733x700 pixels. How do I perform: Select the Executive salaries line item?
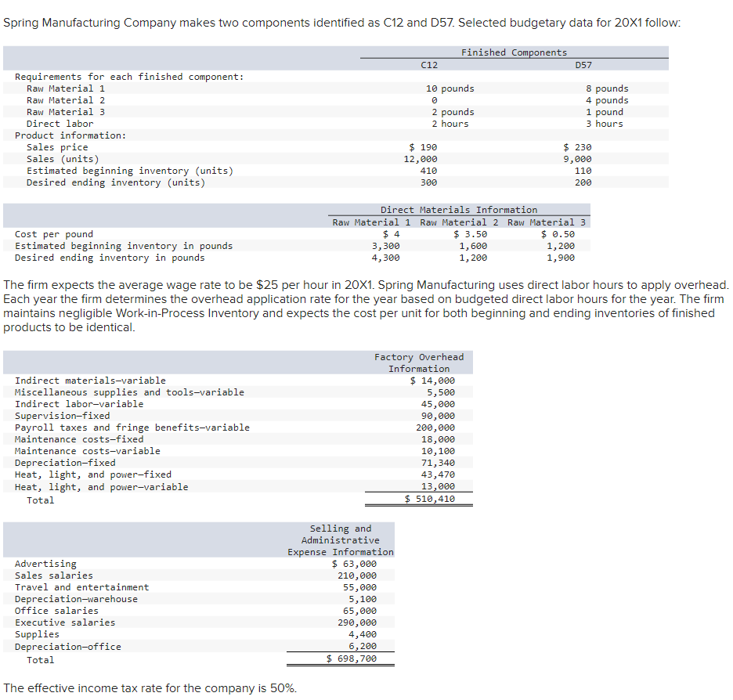[x=59, y=622]
